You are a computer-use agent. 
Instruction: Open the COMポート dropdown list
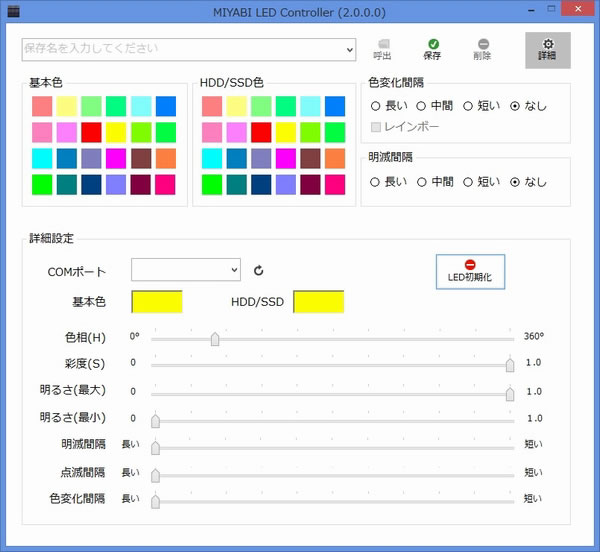click(234, 270)
